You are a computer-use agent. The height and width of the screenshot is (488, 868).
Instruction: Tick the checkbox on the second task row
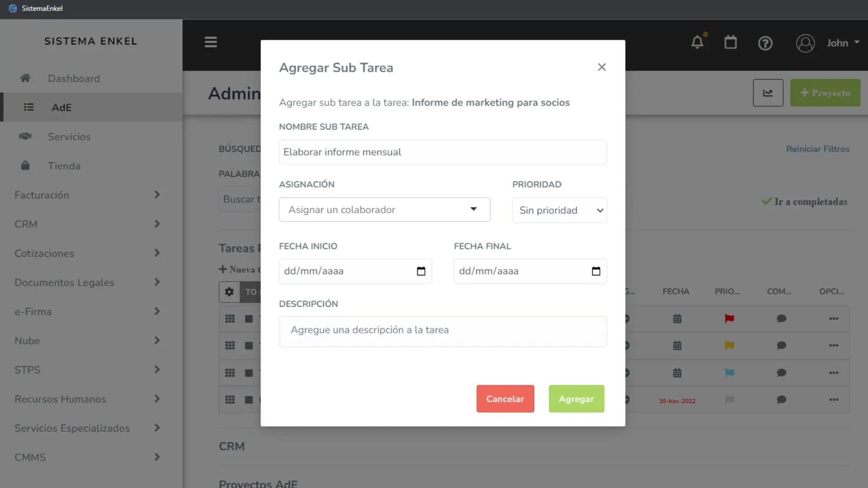click(249, 346)
